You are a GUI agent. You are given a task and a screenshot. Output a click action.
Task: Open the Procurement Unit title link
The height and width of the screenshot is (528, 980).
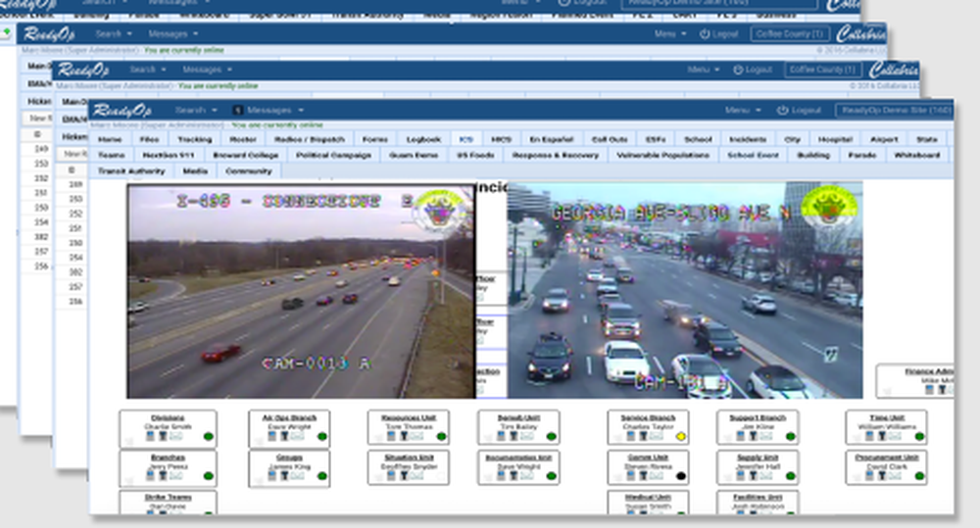(x=886, y=457)
